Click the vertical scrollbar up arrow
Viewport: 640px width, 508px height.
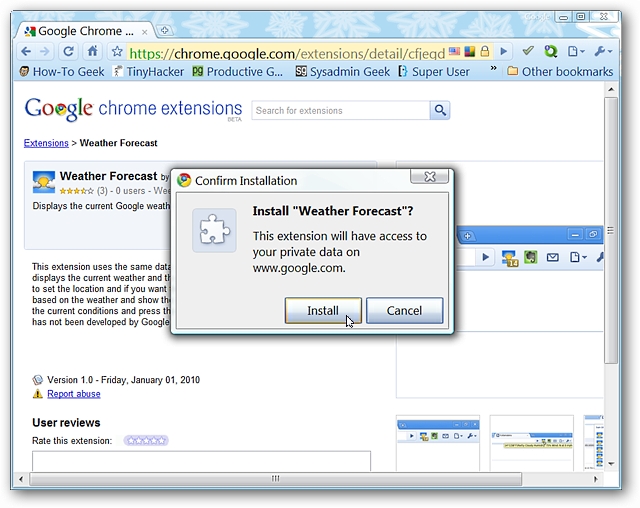[611, 89]
